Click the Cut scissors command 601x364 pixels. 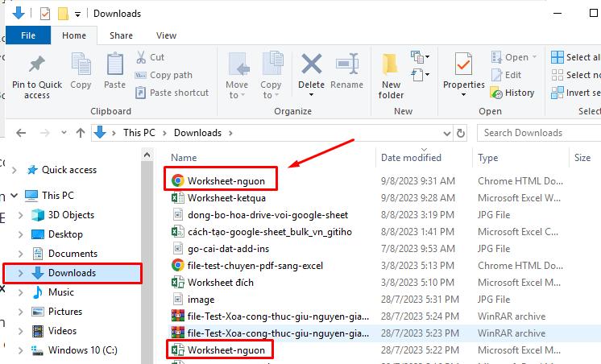(150, 57)
